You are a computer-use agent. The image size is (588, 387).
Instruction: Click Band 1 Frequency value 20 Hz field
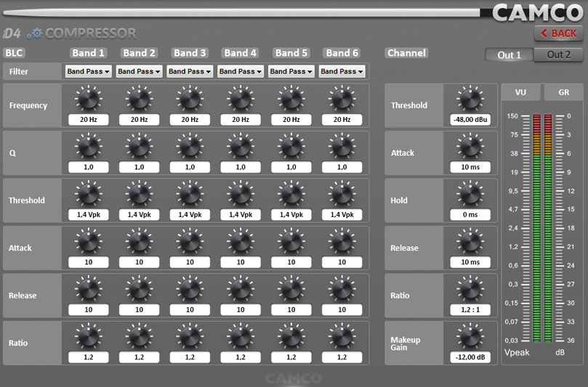[x=89, y=120]
